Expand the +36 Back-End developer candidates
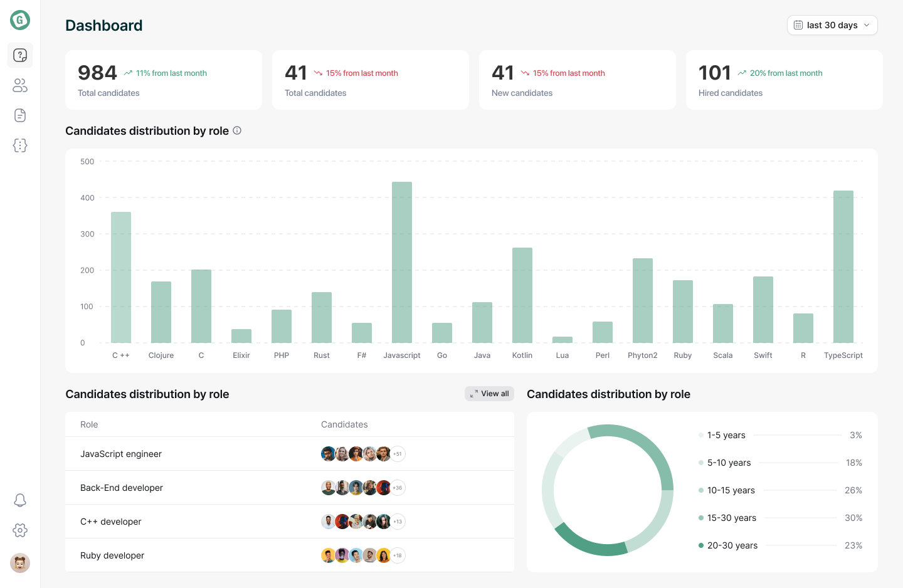 397,487
